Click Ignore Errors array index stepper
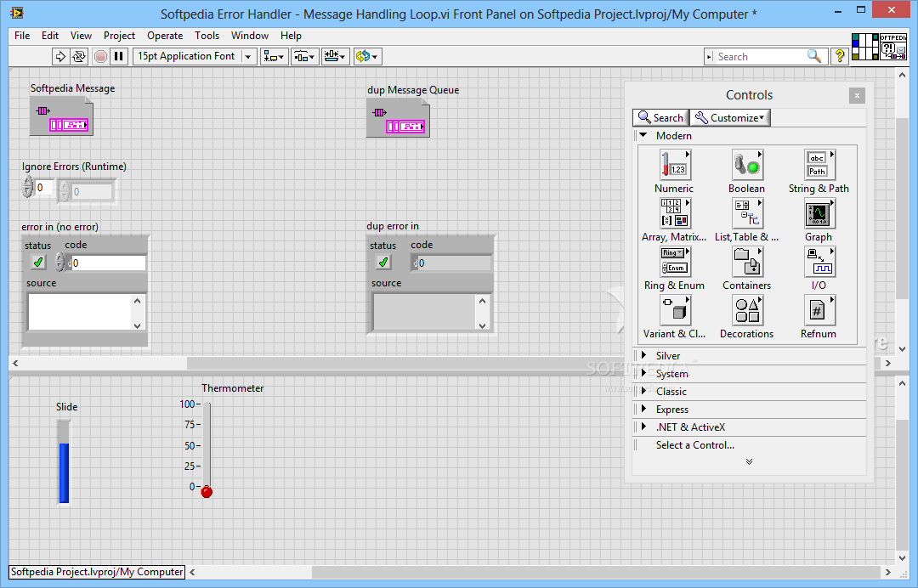Screen dimensions: 918x588 [27, 187]
